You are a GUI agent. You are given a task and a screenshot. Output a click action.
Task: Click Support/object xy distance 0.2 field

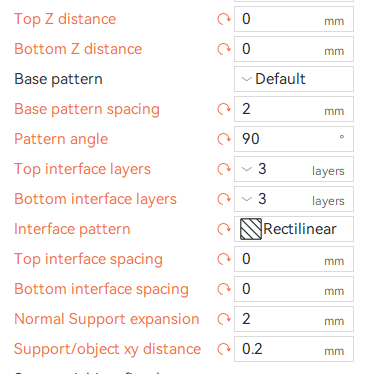pyautogui.click(x=294, y=349)
